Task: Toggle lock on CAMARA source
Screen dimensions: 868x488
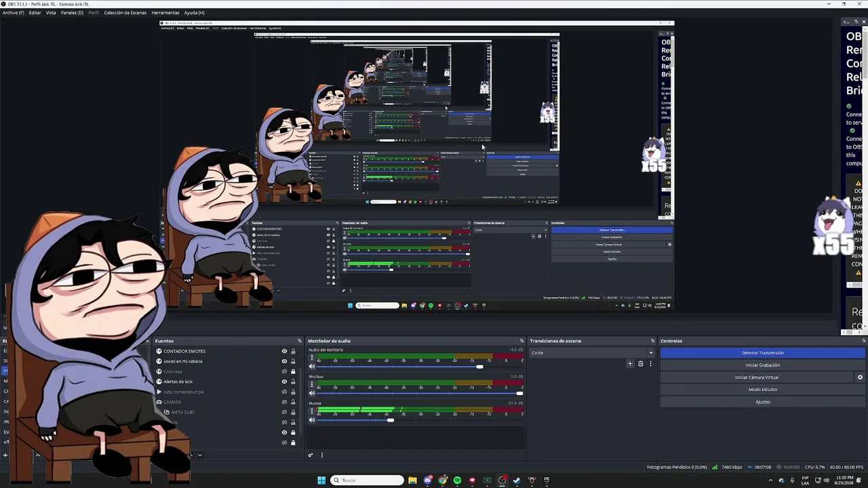Action: pos(293,402)
